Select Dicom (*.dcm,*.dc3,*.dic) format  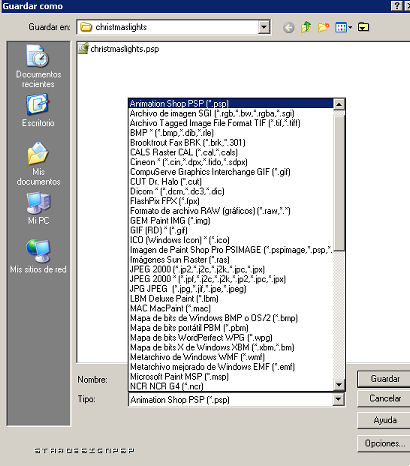point(231,191)
